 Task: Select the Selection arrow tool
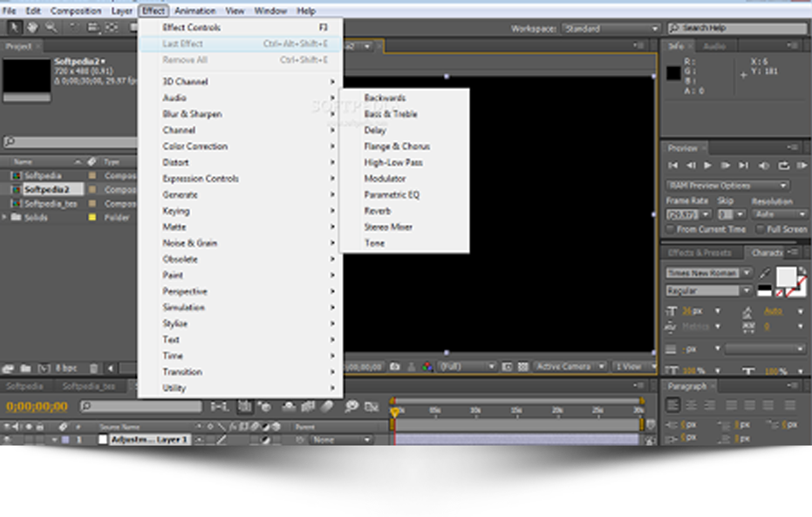[x=14, y=27]
